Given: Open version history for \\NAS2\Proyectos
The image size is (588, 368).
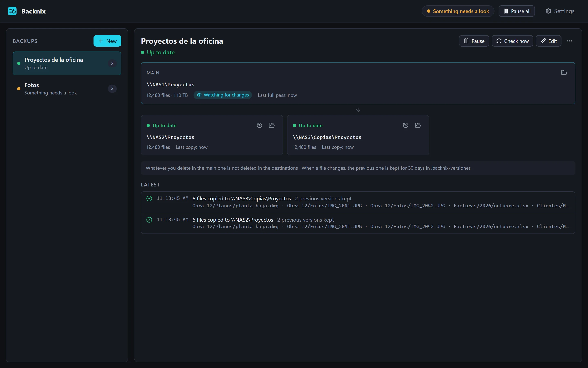Looking at the screenshot, I should pyautogui.click(x=259, y=125).
